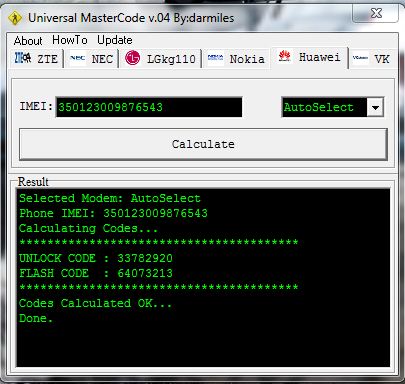This screenshot has width=405, height=384.
Task: Click the Result group label
Action: [x=33, y=182]
